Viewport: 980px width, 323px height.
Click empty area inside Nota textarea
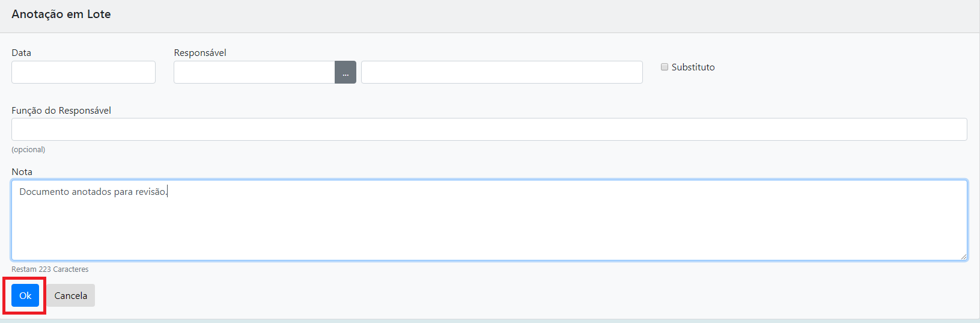tap(489, 232)
